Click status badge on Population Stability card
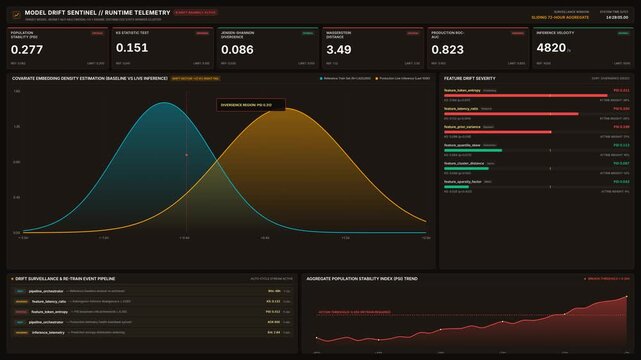This screenshot has height=360, width=641. (x=97, y=33)
